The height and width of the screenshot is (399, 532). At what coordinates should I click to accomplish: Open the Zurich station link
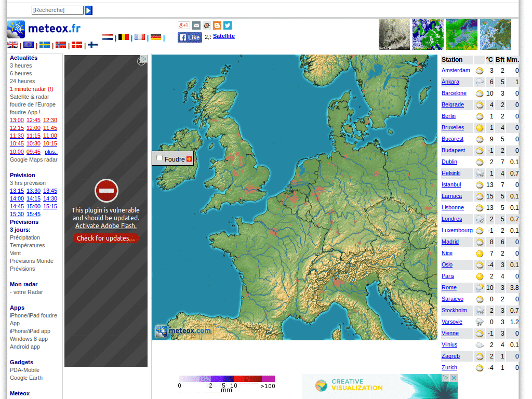click(x=449, y=367)
